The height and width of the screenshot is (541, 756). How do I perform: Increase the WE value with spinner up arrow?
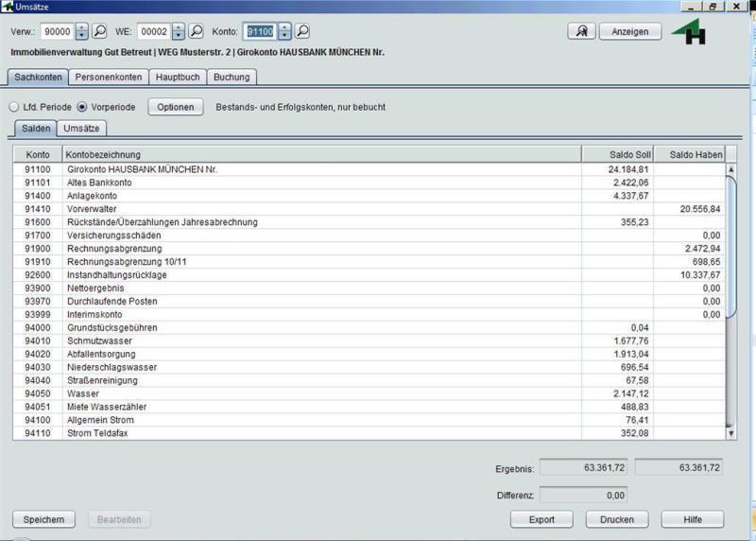pyautogui.click(x=179, y=27)
